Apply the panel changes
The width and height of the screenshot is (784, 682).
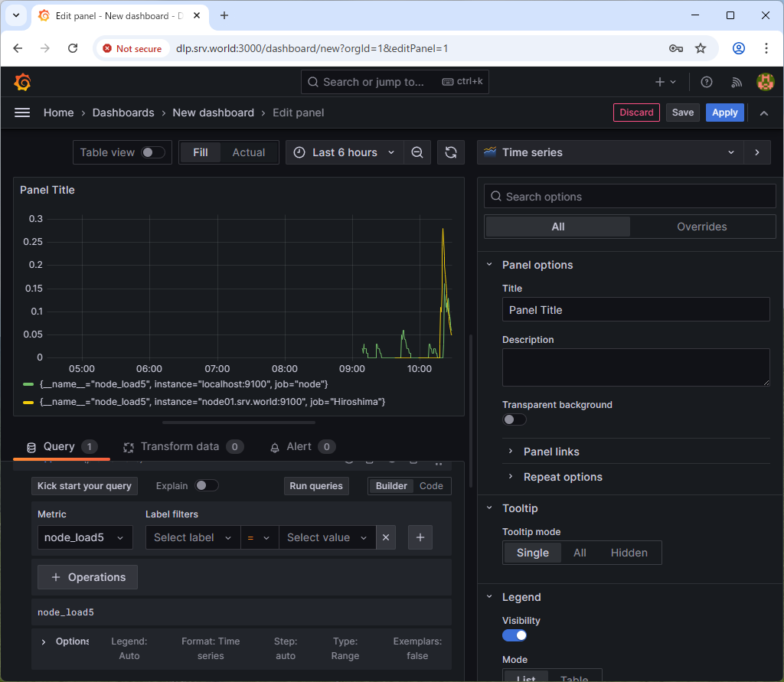pos(724,113)
